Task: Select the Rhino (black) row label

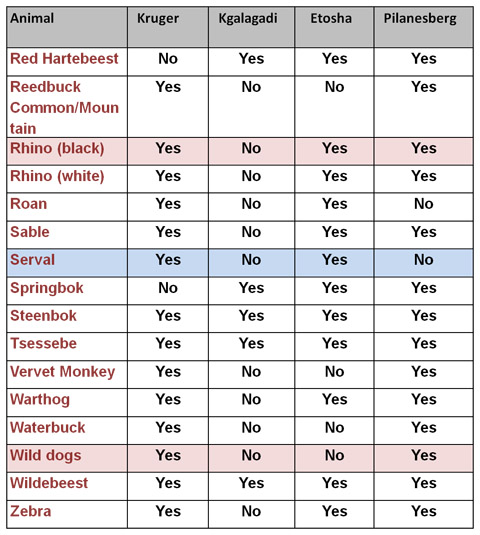Action: point(57,148)
